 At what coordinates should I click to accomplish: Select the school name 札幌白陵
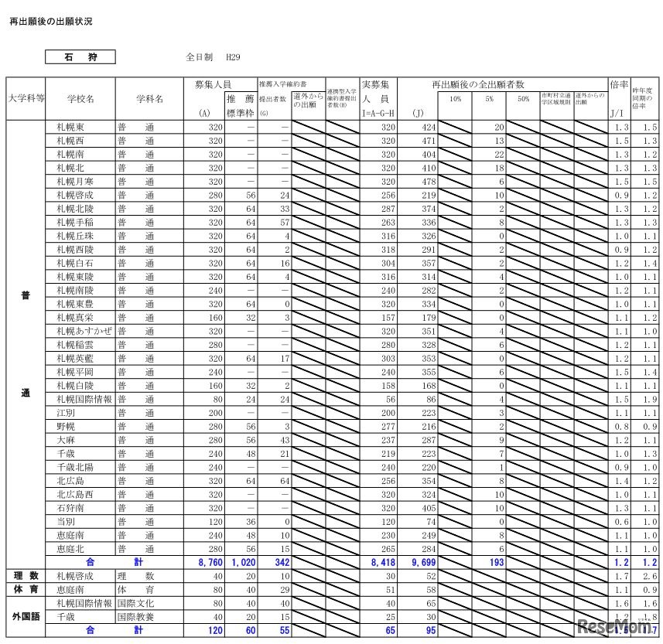point(75,385)
